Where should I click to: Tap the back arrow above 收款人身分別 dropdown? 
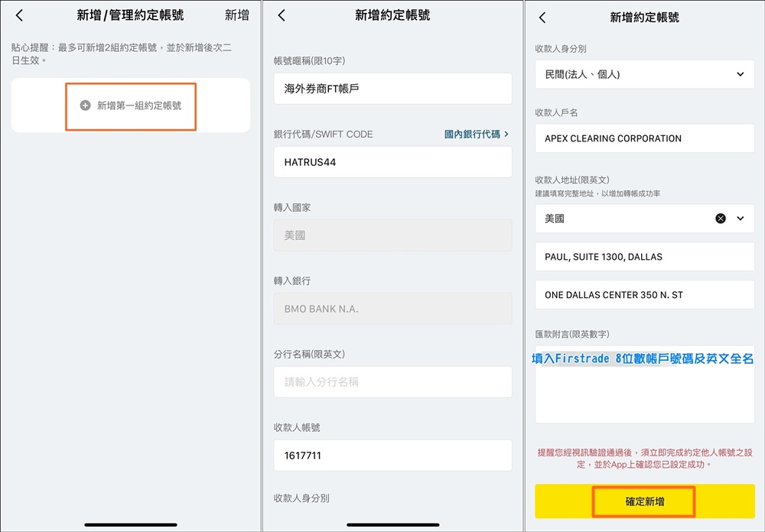542,18
